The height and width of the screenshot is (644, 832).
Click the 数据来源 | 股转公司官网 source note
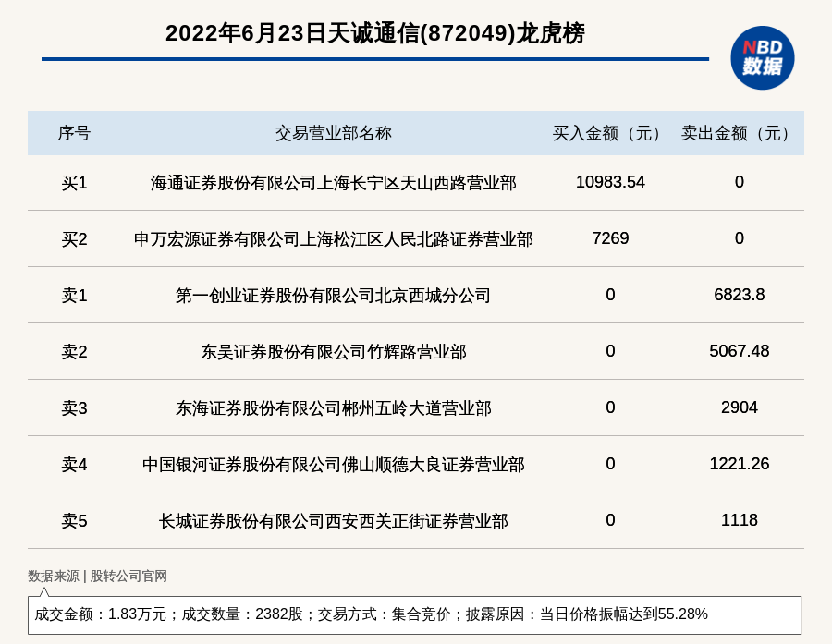97,577
